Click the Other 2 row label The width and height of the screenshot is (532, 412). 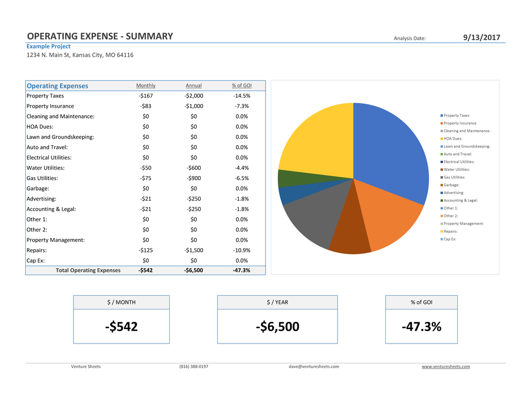coord(37,230)
